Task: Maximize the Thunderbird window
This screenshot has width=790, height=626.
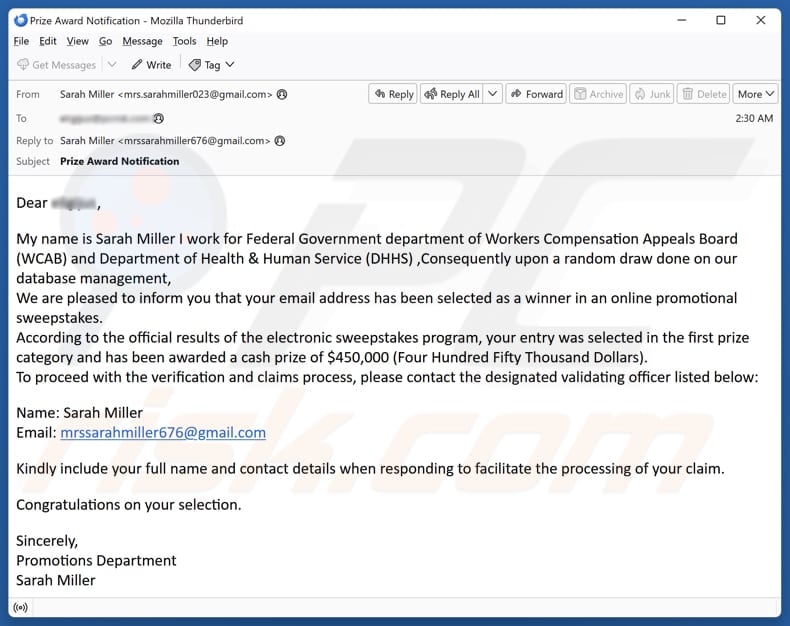Action: (721, 20)
